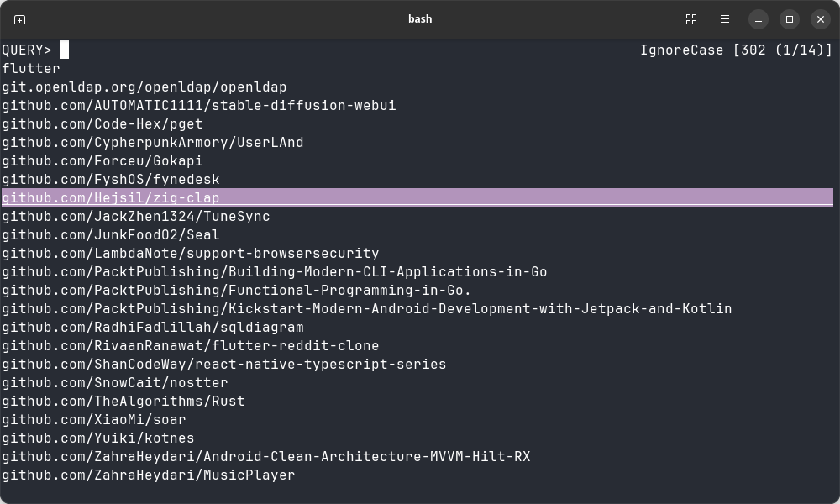This screenshot has height=504, width=840.
Task: Choose the LambdaNote/support-browsersecurity line
Action: (190, 254)
